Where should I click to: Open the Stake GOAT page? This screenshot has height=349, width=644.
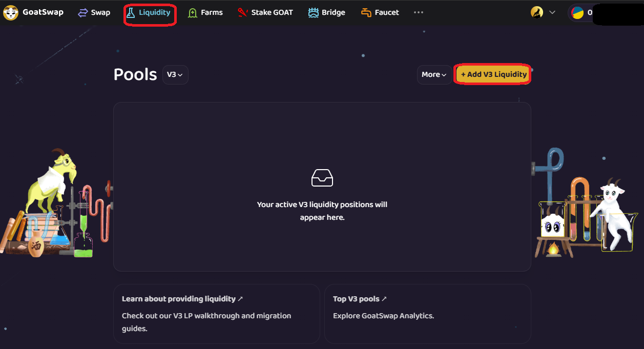coord(272,13)
